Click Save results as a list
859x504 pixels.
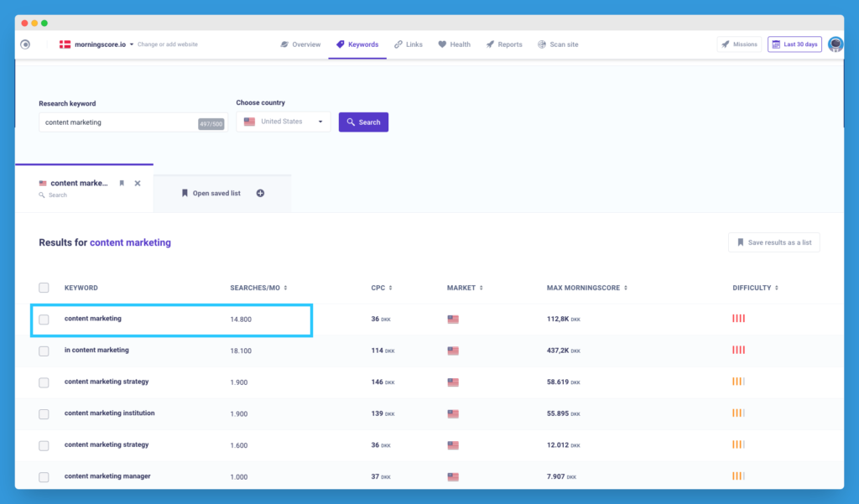(773, 242)
